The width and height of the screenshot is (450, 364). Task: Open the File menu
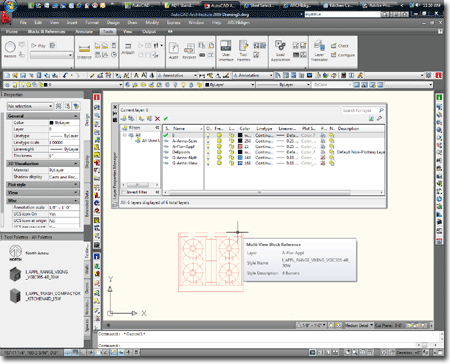point(23,22)
